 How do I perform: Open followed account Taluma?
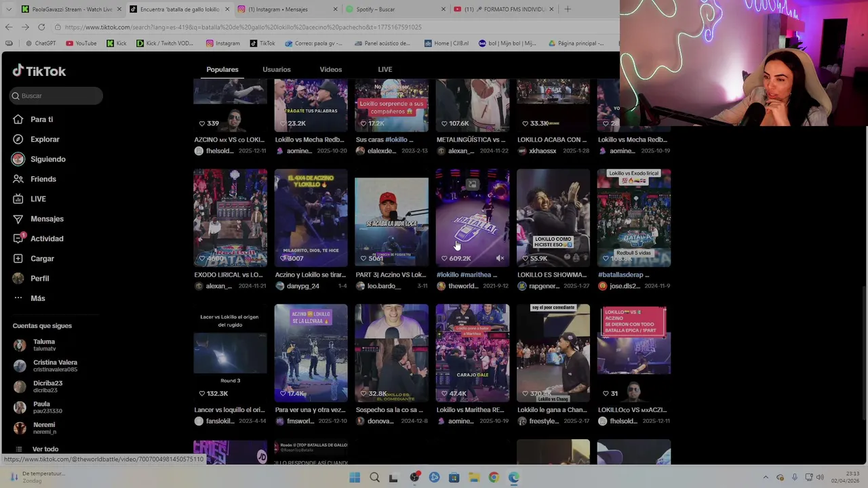tap(44, 345)
